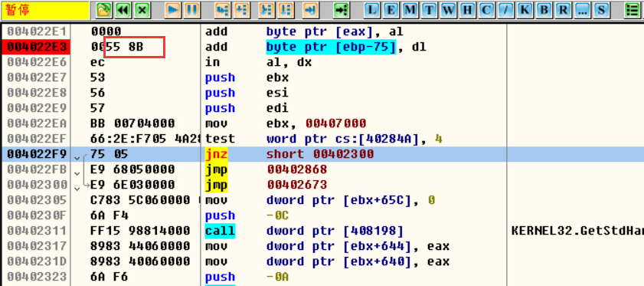644x286 pixels.
Task: Open CPU window with C button
Action: coord(486,9)
